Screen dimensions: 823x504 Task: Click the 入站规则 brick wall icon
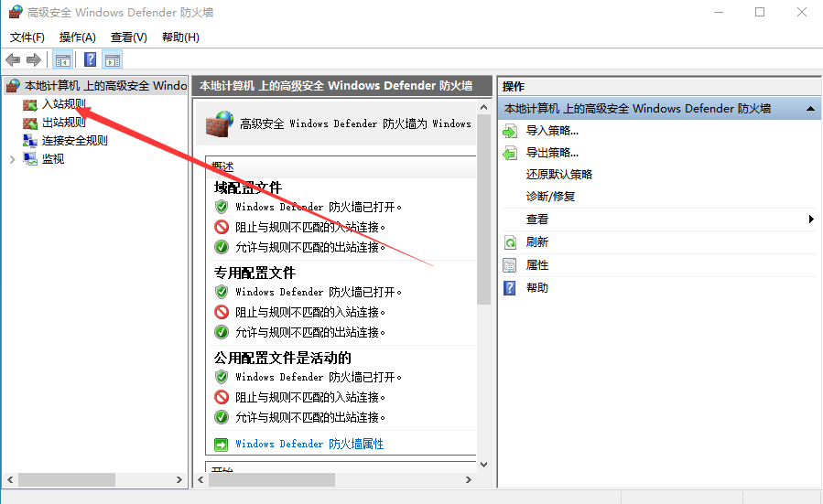click(30, 104)
